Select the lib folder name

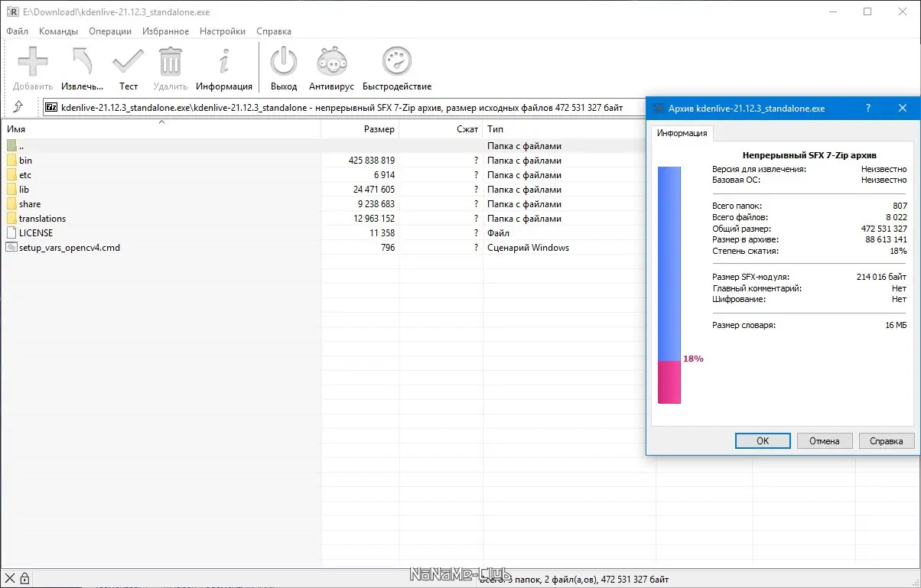point(24,190)
